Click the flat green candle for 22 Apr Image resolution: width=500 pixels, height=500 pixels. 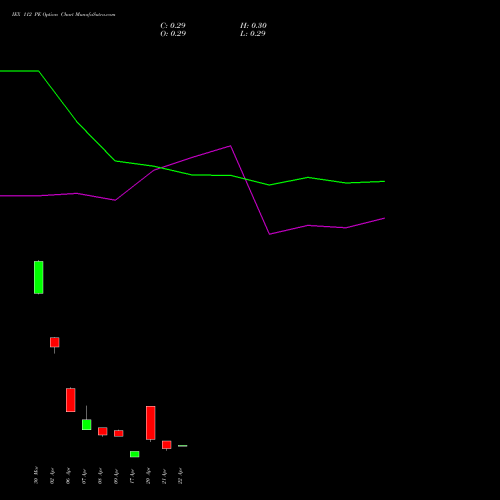point(183,446)
